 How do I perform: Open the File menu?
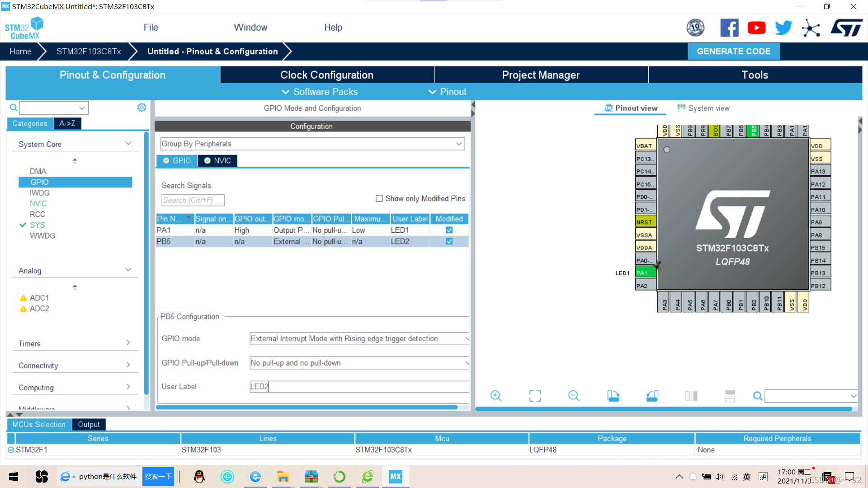tap(151, 28)
